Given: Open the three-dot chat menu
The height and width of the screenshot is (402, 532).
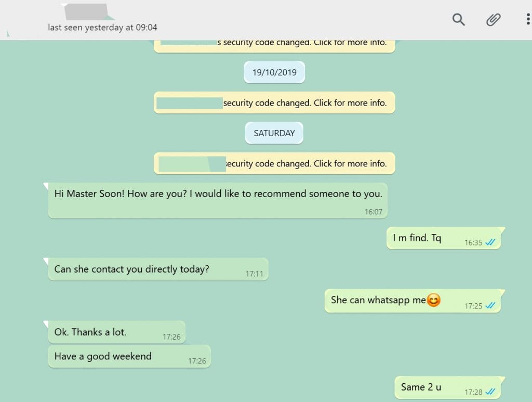Looking at the screenshot, I should click(x=528, y=19).
